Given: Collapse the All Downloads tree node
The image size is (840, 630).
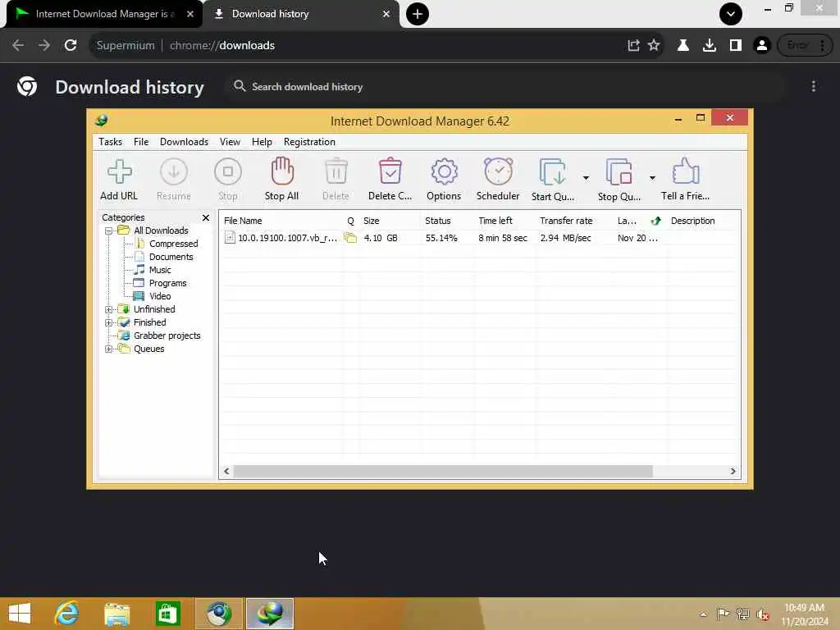Looking at the screenshot, I should [109, 231].
